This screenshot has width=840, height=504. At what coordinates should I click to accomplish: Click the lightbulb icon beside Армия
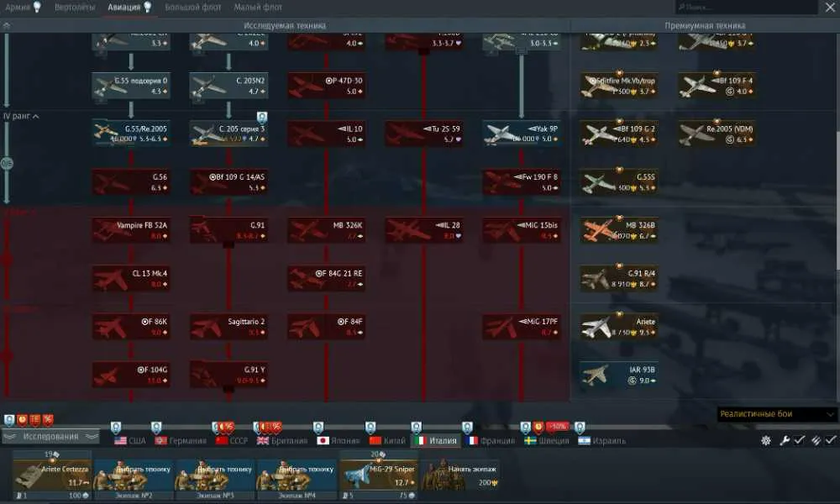(37, 7)
